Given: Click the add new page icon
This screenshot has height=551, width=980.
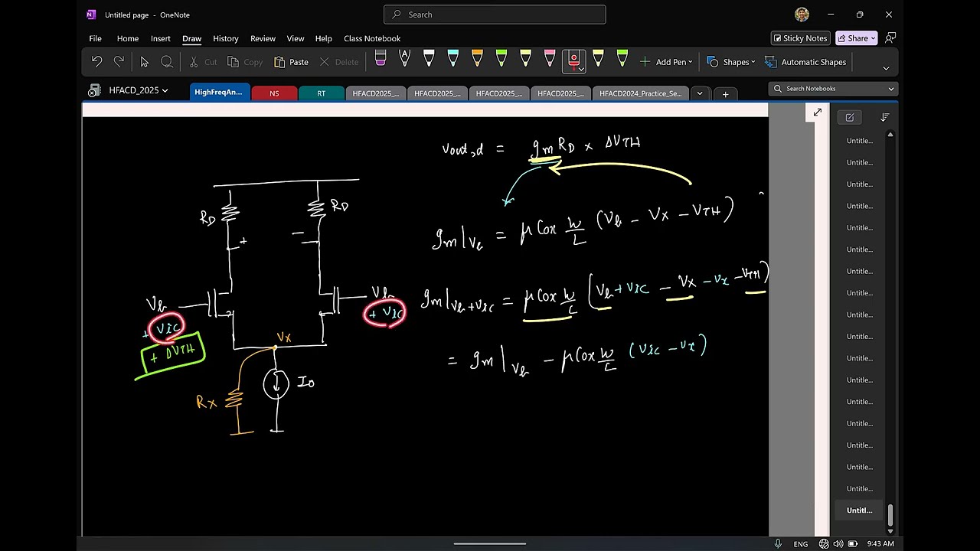Looking at the screenshot, I should click(850, 117).
